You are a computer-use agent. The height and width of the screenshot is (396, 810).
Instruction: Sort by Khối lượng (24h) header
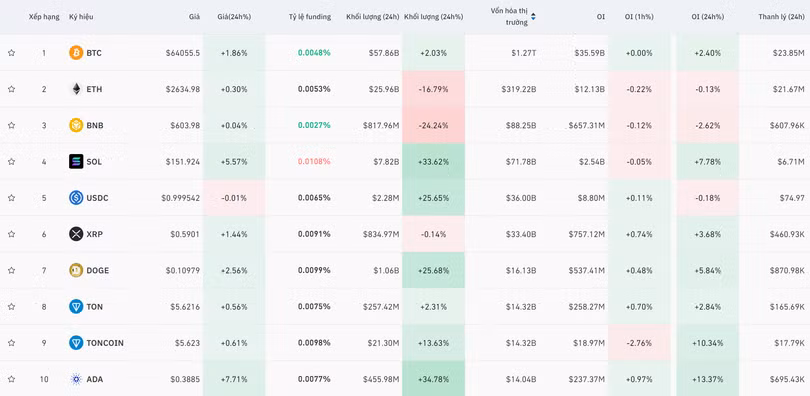[372, 17]
